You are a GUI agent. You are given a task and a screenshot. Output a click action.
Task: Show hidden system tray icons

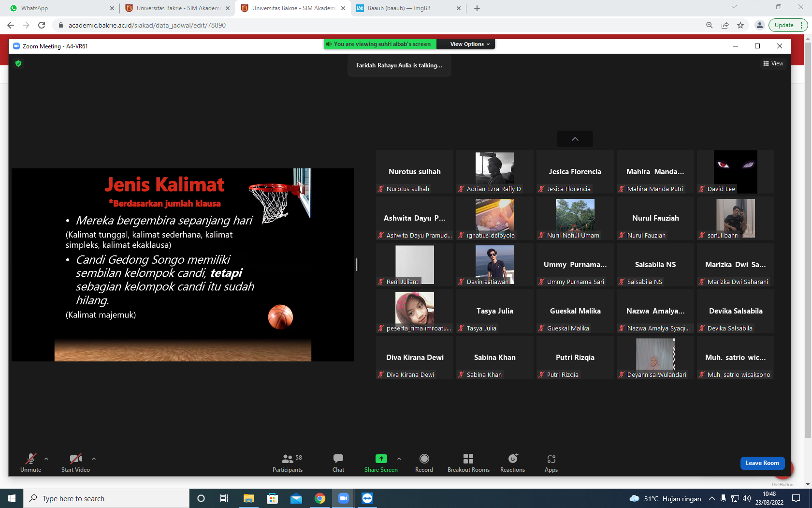[711, 498]
